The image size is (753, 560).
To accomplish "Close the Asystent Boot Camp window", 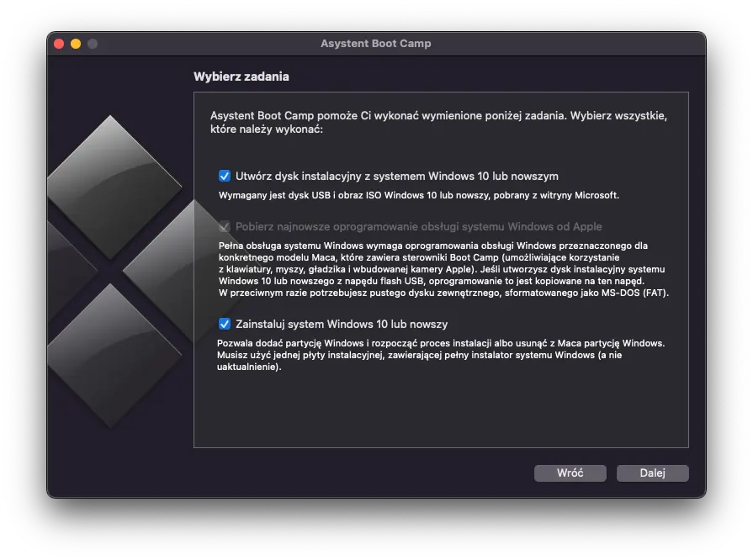I will tap(59, 44).
